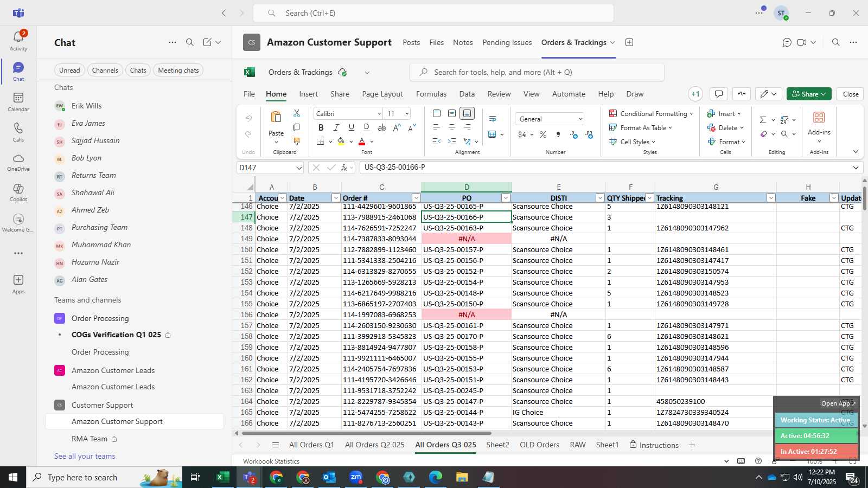Click the Cut scissors icon

tap(297, 113)
